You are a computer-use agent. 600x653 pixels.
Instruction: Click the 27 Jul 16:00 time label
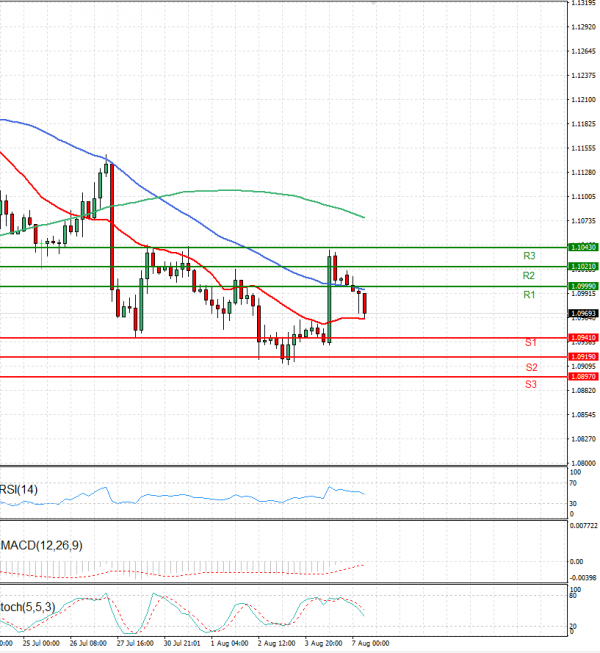[x=135, y=643]
